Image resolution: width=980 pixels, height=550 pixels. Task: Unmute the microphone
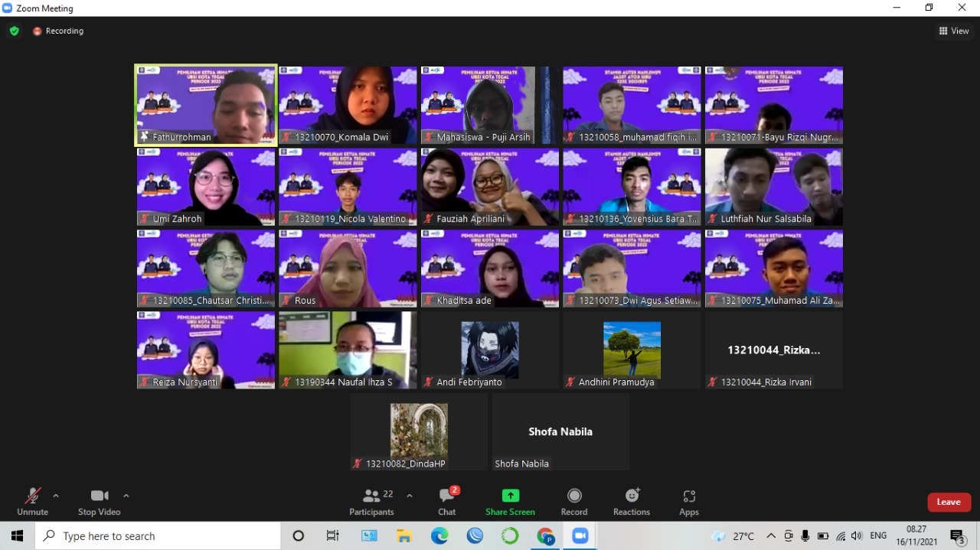click(32, 503)
